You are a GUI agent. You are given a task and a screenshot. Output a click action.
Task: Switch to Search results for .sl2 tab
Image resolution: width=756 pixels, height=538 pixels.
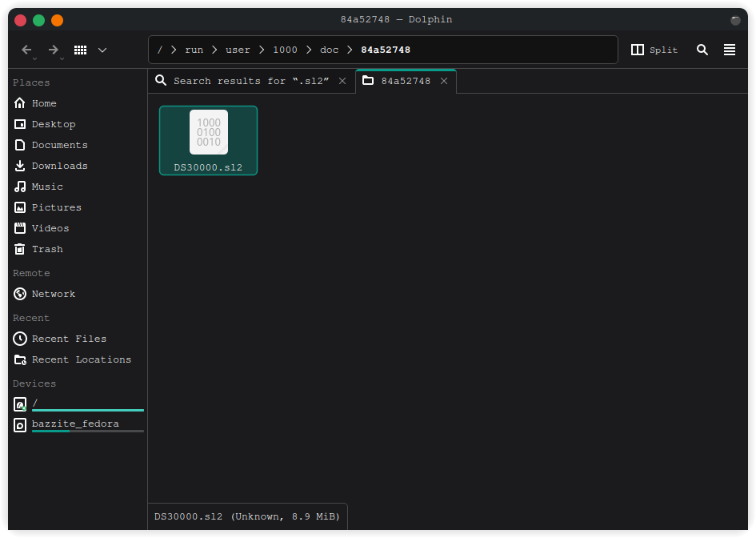pyautogui.click(x=251, y=81)
